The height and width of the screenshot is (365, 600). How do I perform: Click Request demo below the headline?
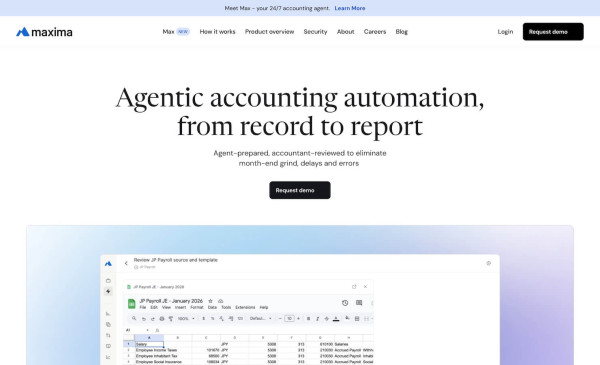tap(300, 190)
